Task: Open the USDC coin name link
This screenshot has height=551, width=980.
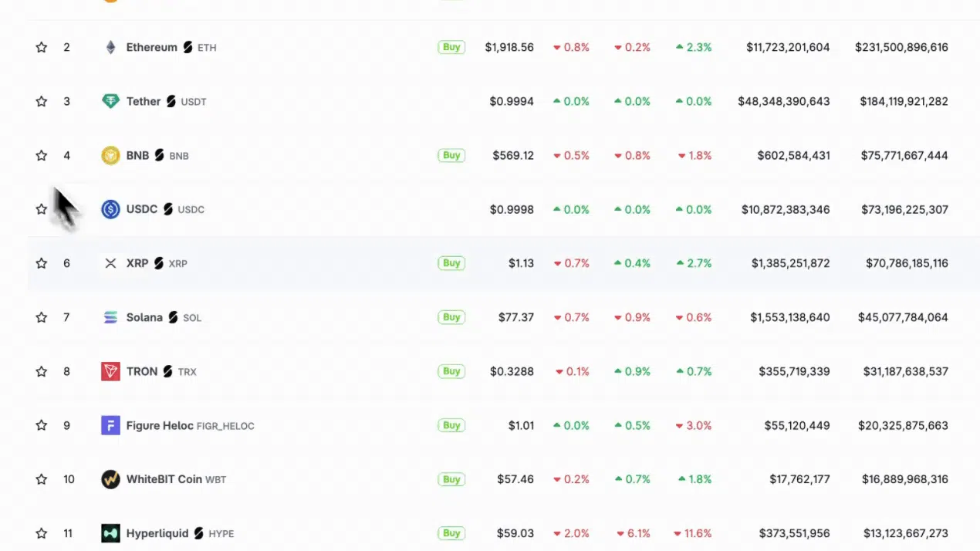Action: click(x=142, y=209)
